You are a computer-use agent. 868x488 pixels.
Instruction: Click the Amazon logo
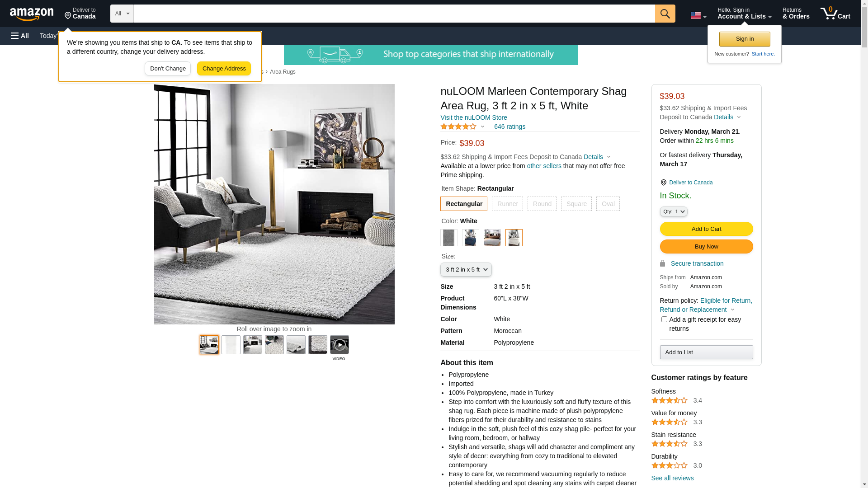[32, 14]
